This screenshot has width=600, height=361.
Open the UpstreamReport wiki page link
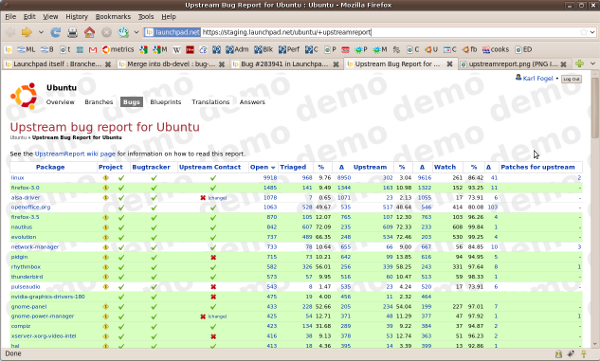pyautogui.click(x=75, y=154)
